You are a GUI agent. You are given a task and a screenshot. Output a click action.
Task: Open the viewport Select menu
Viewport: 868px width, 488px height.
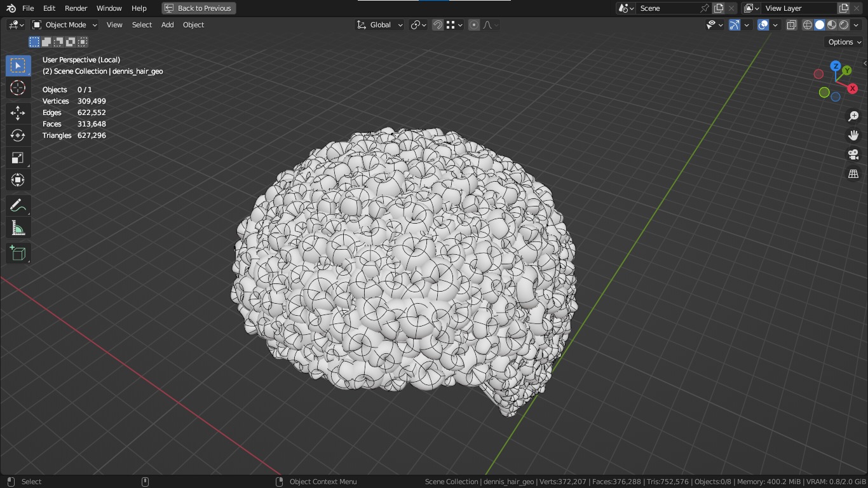point(142,25)
